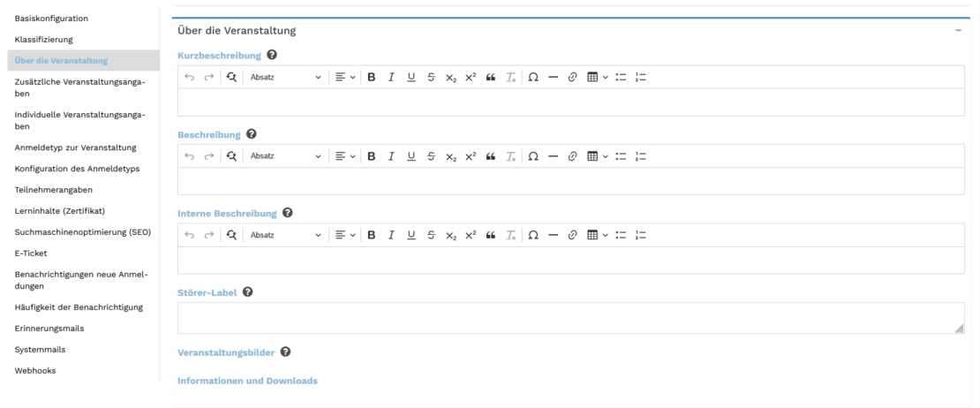Image resolution: width=980 pixels, height=408 pixels.
Task: Insert horizontal line in Kurzbeschreibung editor
Action: (553, 78)
